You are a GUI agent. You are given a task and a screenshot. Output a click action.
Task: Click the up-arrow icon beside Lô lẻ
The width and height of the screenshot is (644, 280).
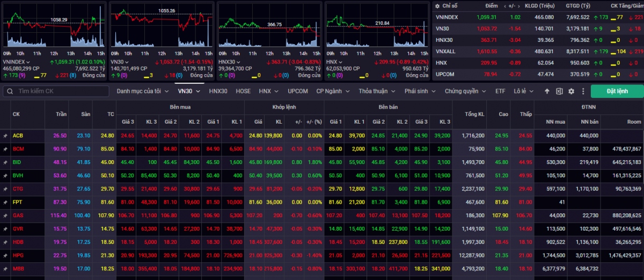pos(547,91)
